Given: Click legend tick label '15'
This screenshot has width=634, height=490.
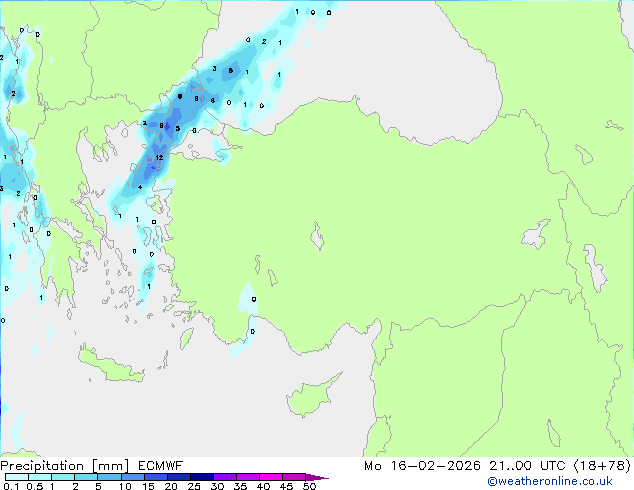Looking at the screenshot, I should point(148,486).
